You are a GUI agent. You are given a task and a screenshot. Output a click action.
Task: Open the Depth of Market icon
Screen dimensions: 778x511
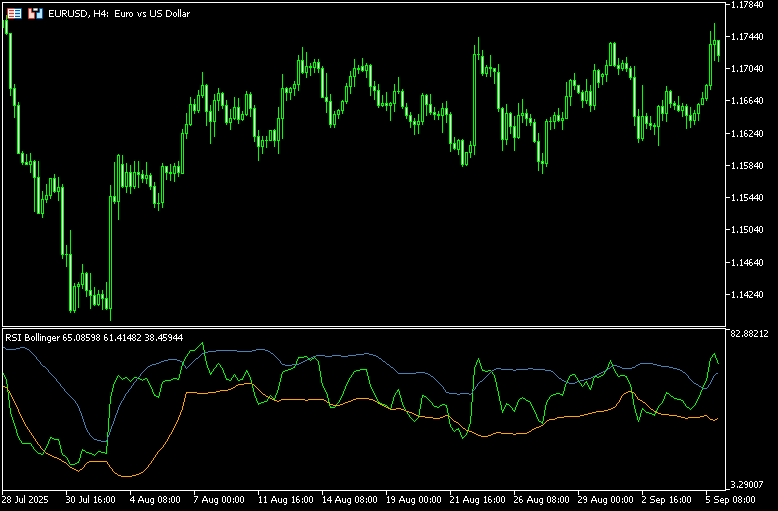tap(35, 14)
